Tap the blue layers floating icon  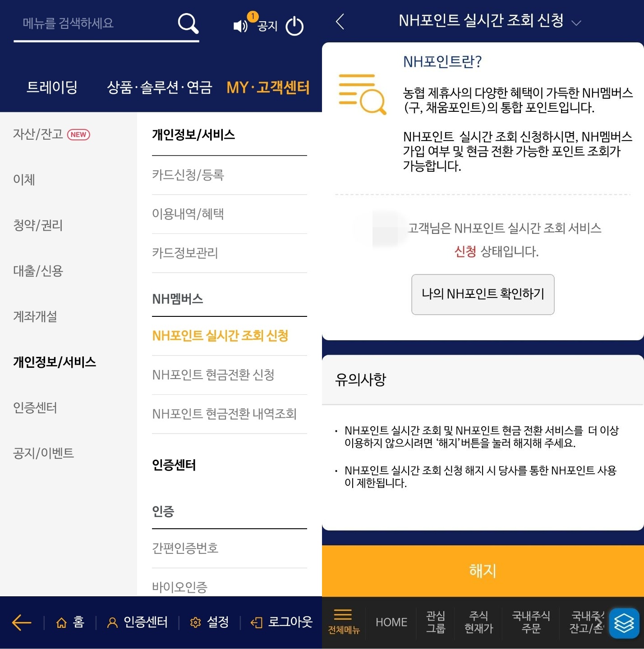click(x=624, y=623)
